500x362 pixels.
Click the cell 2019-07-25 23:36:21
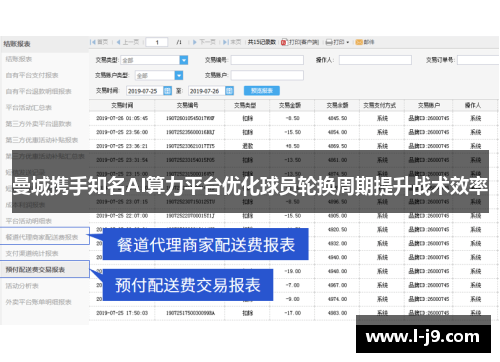pos(122,146)
